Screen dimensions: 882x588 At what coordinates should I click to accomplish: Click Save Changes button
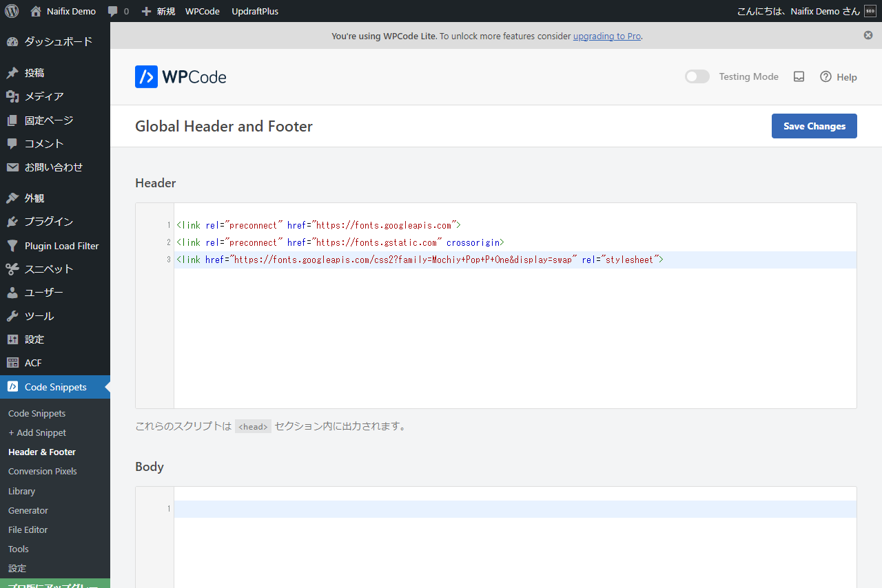[x=814, y=126]
